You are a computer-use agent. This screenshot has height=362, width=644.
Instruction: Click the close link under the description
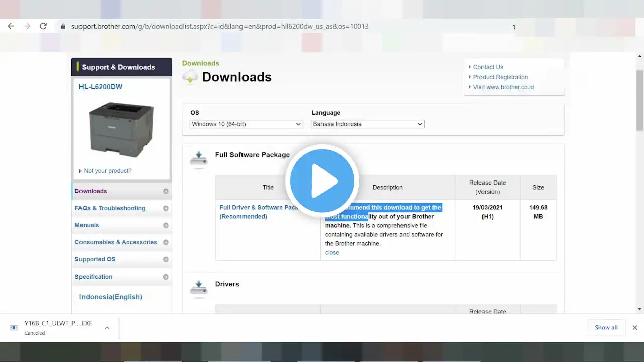point(332,253)
